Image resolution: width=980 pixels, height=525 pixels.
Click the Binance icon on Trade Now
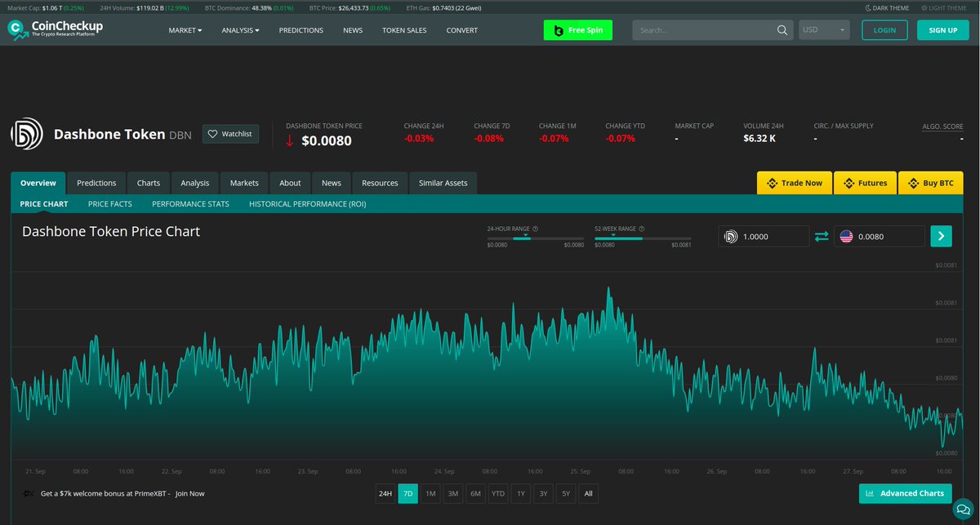[x=771, y=183]
